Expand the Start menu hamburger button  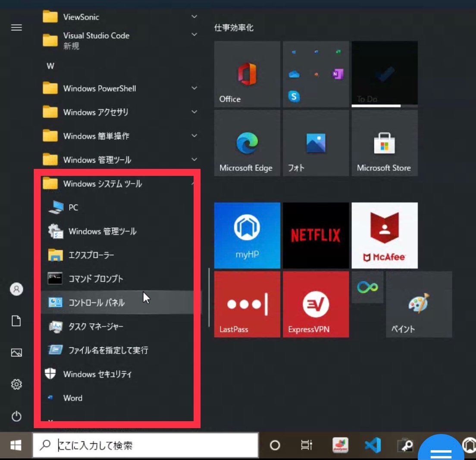point(16,28)
